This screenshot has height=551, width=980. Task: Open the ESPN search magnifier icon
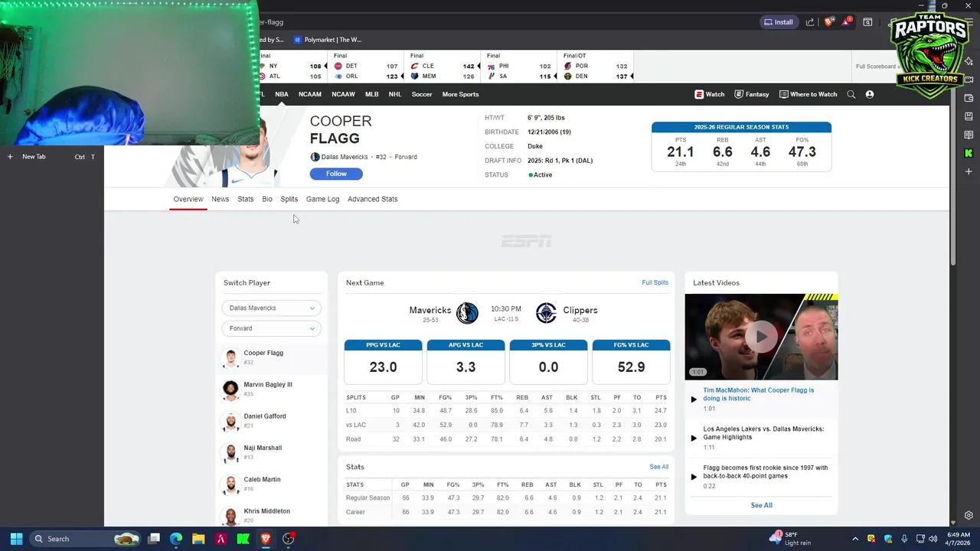pos(851,94)
